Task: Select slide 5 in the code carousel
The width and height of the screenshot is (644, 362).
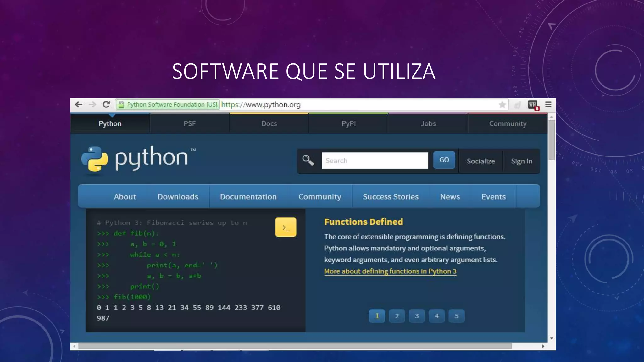Action: pos(457,316)
